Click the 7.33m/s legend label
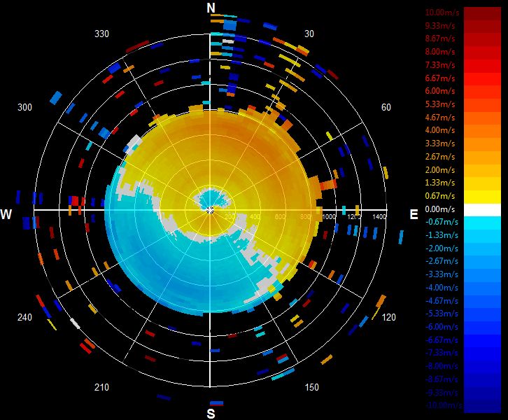 (440, 65)
